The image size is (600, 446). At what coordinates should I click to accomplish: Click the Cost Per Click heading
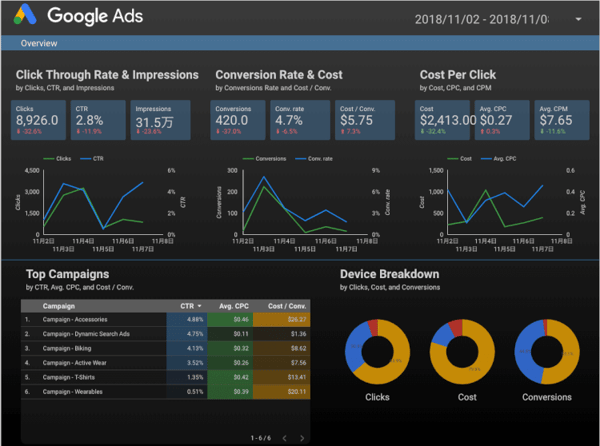[458, 75]
